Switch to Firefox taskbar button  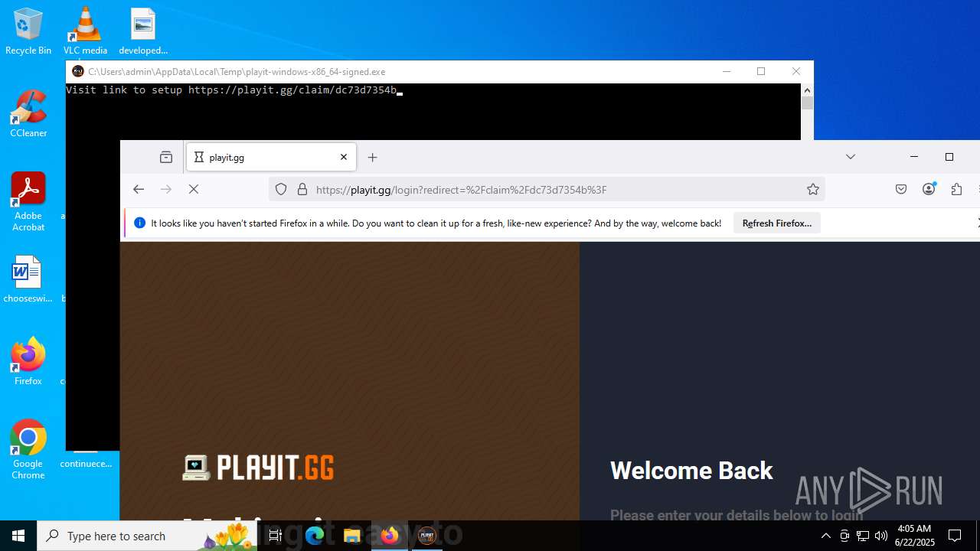pos(390,536)
